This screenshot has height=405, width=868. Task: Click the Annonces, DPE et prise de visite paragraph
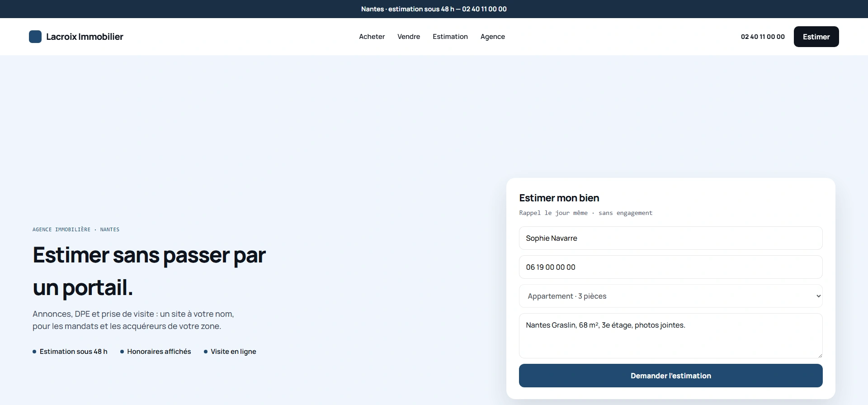click(x=133, y=320)
